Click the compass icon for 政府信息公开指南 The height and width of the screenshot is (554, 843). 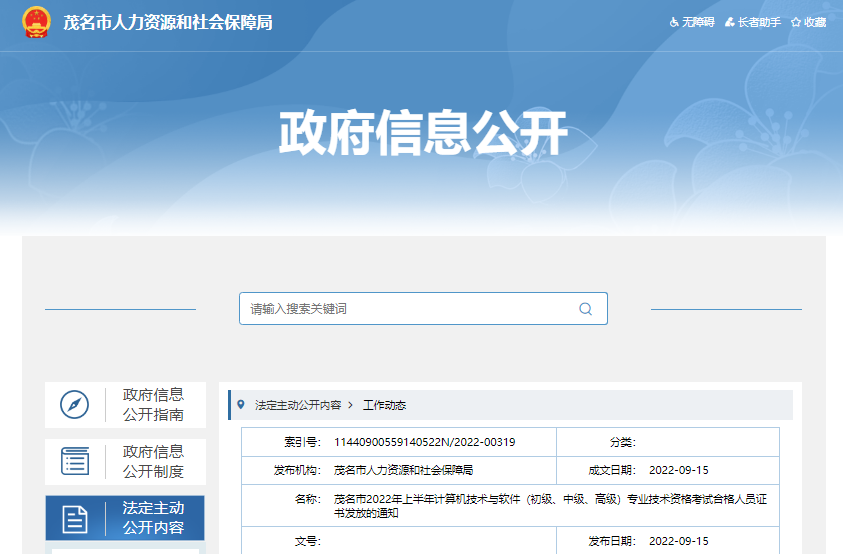click(x=75, y=405)
